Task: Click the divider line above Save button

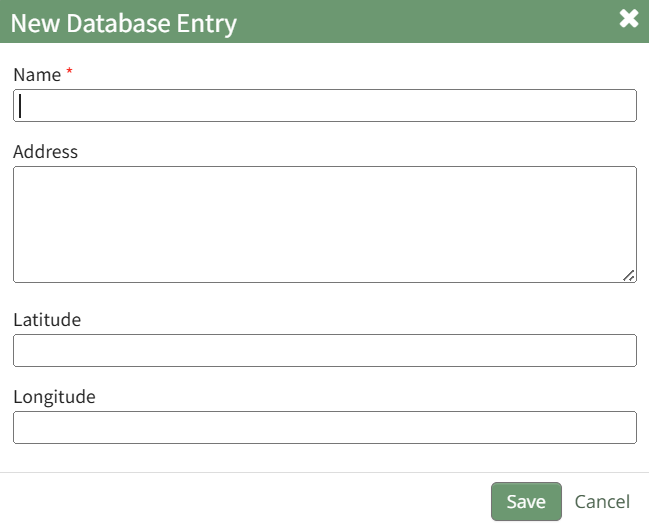Action: click(325, 472)
